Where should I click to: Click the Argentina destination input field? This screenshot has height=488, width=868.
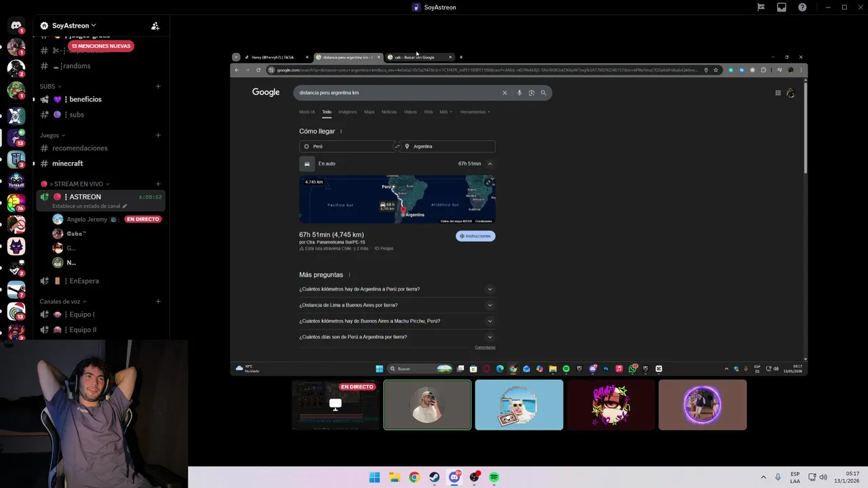click(448, 146)
